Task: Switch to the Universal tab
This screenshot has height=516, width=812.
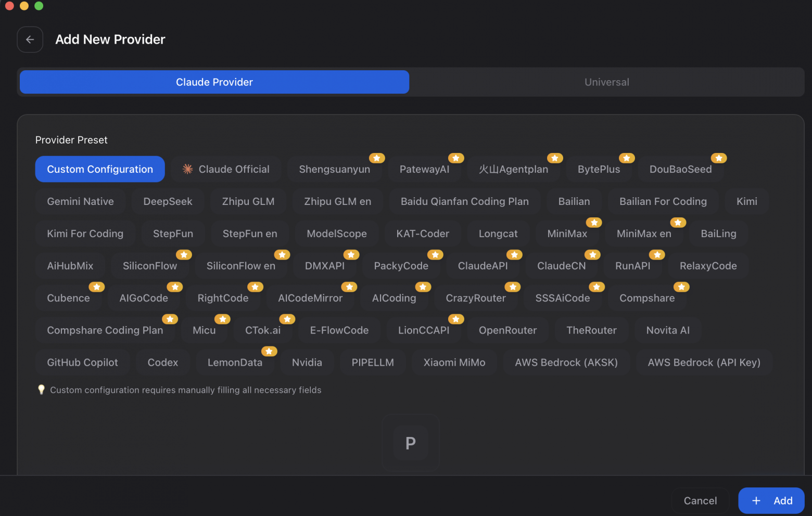Action: (607, 82)
